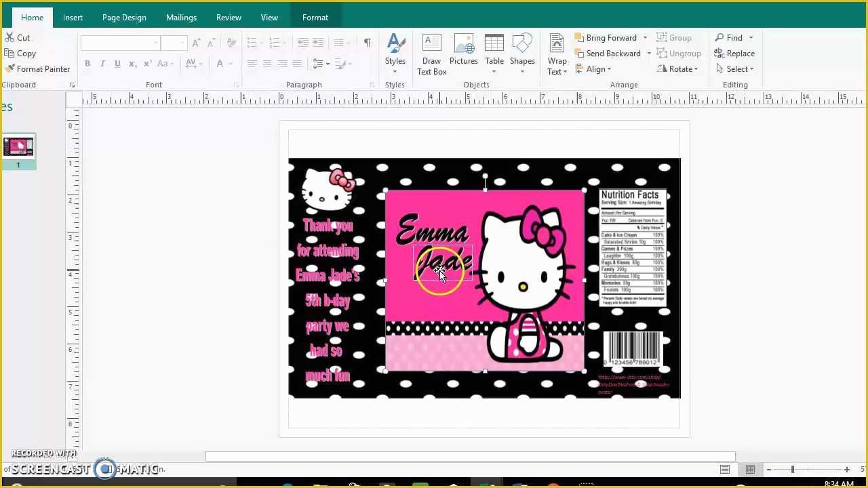Open the Shapes gallery dropdown
Screen dimensions: 868x488
tap(522, 54)
